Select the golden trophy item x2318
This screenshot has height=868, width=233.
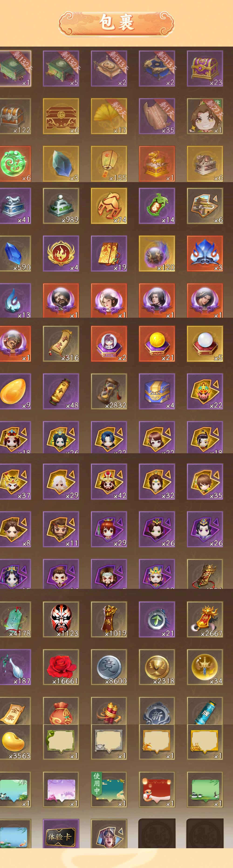coord(157,667)
